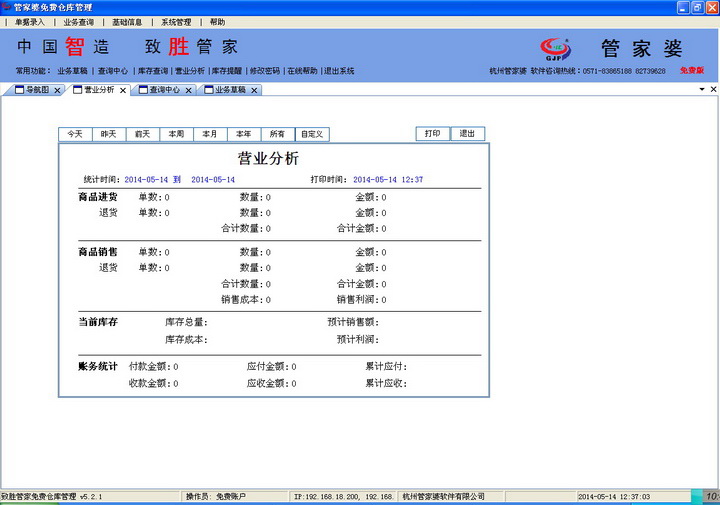Open the 业务查询 menu
Image resolution: width=720 pixels, height=505 pixels.
pyautogui.click(x=79, y=21)
